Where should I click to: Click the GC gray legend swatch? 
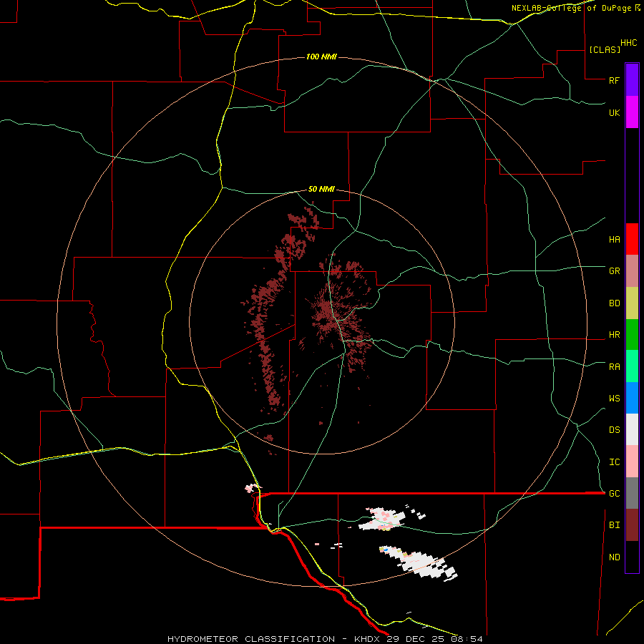(x=632, y=493)
